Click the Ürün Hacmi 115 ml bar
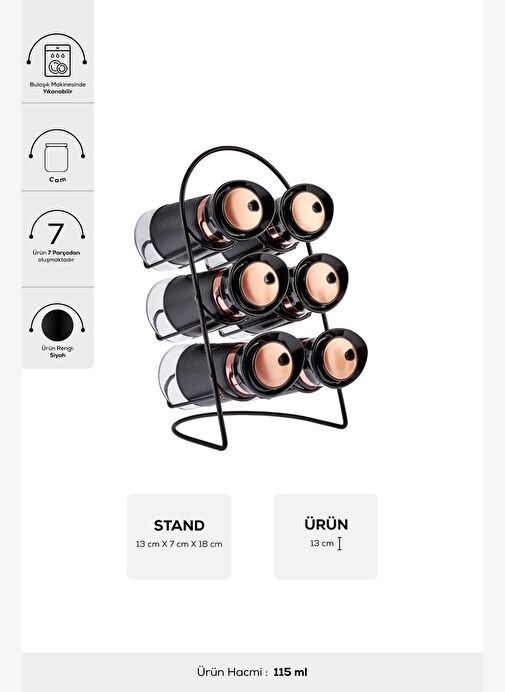This screenshot has height=692, width=505. point(252,672)
